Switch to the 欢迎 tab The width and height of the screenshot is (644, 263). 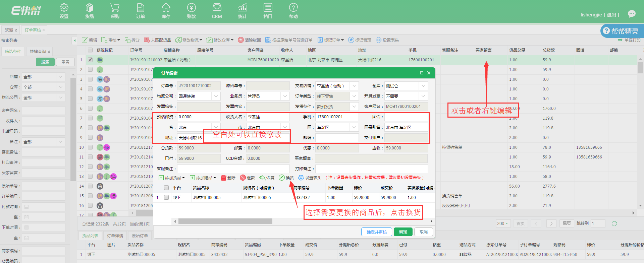(x=11, y=30)
